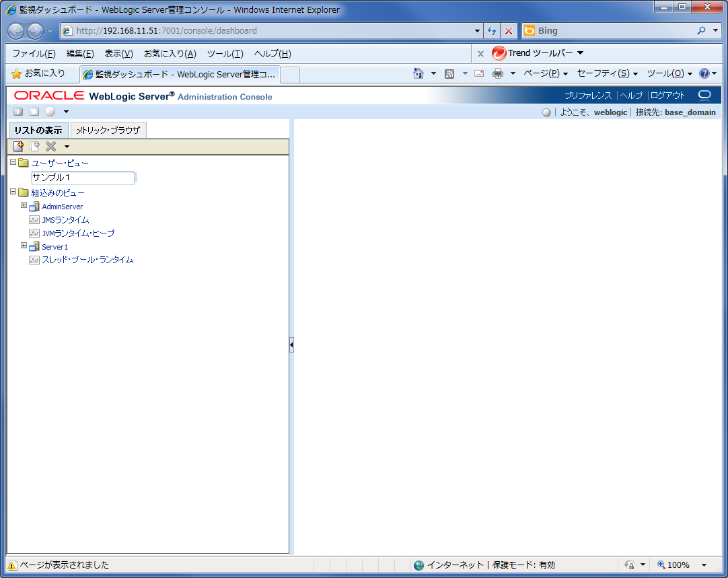Open the view list toolbar dropdown arrow
Image resolution: width=728 pixels, height=578 pixels.
pyautogui.click(x=67, y=147)
